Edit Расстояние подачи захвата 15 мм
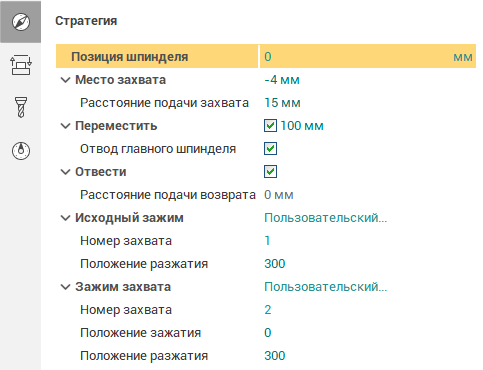Viewport: 483px width, 370px height. pyautogui.click(x=282, y=103)
